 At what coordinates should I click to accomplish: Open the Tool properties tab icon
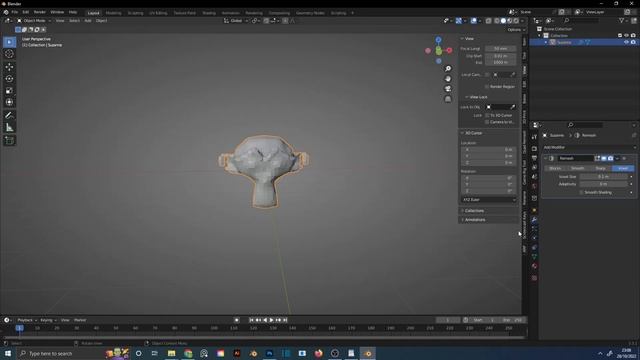click(534, 137)
